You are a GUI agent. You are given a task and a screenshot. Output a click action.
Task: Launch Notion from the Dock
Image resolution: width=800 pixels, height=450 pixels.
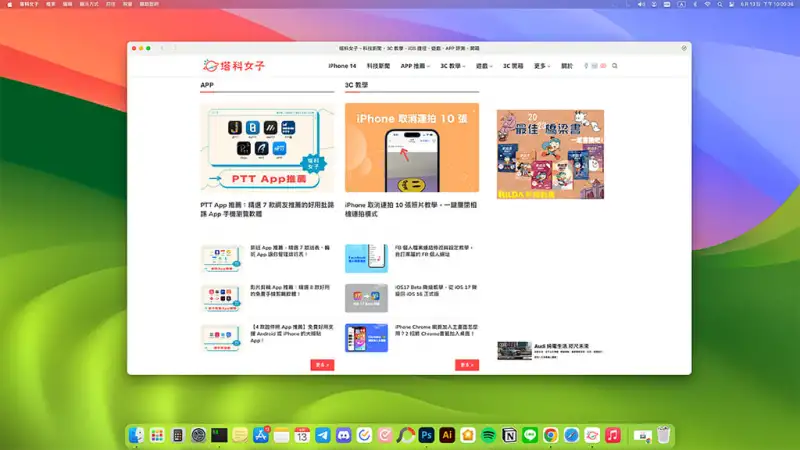[x=509, y=435]
